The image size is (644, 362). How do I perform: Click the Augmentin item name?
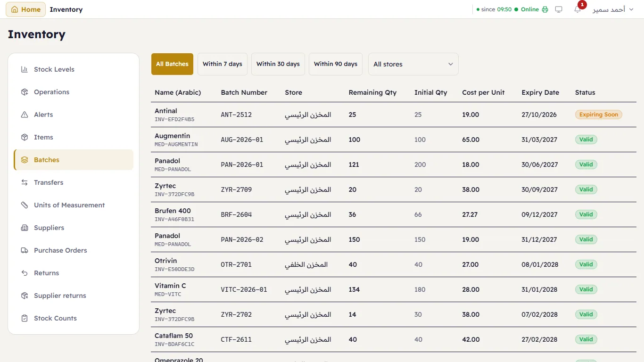tap(173, 136)
